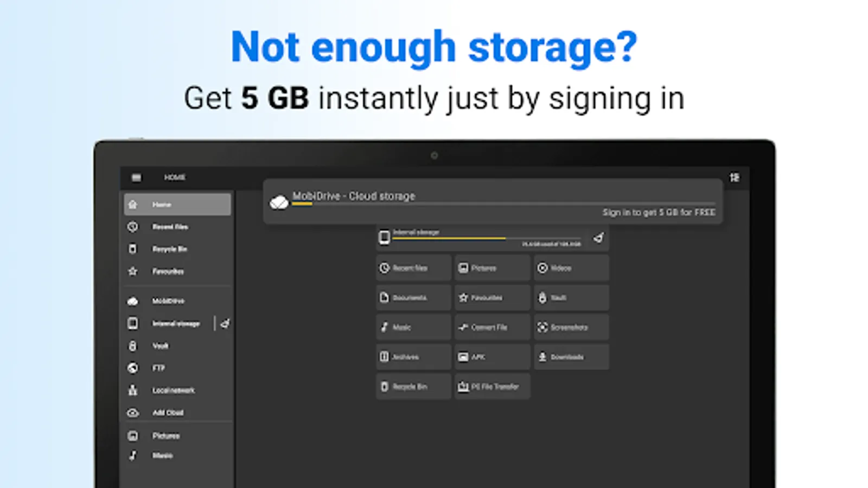Click the Internal storage usage bar
The width and height of the screenshot is (868, 488).
coord(487,238)
